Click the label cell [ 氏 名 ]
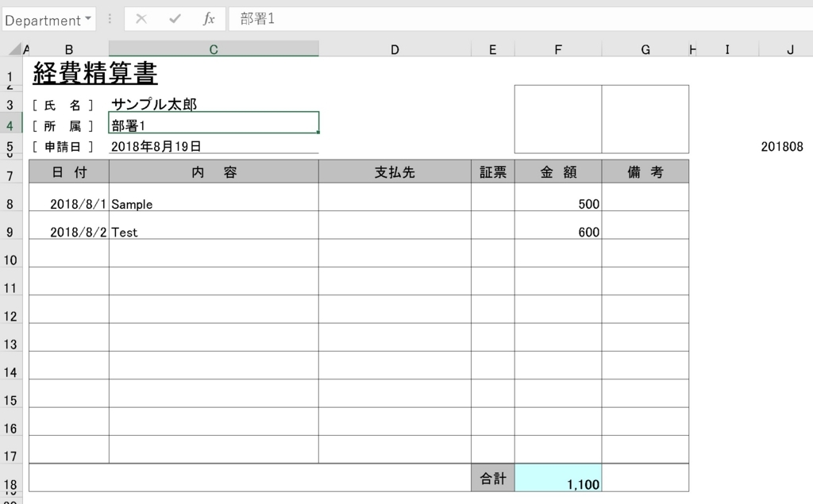 (x=63, y=106)
